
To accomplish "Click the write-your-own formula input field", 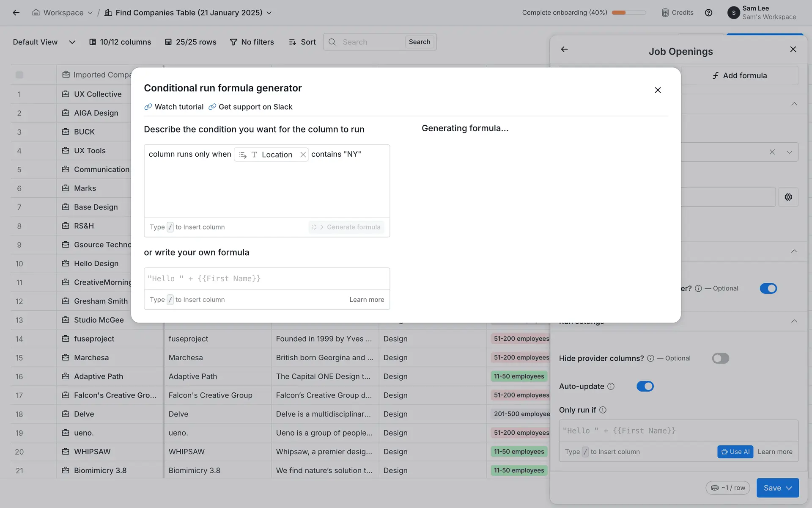I will pos(266,279).
